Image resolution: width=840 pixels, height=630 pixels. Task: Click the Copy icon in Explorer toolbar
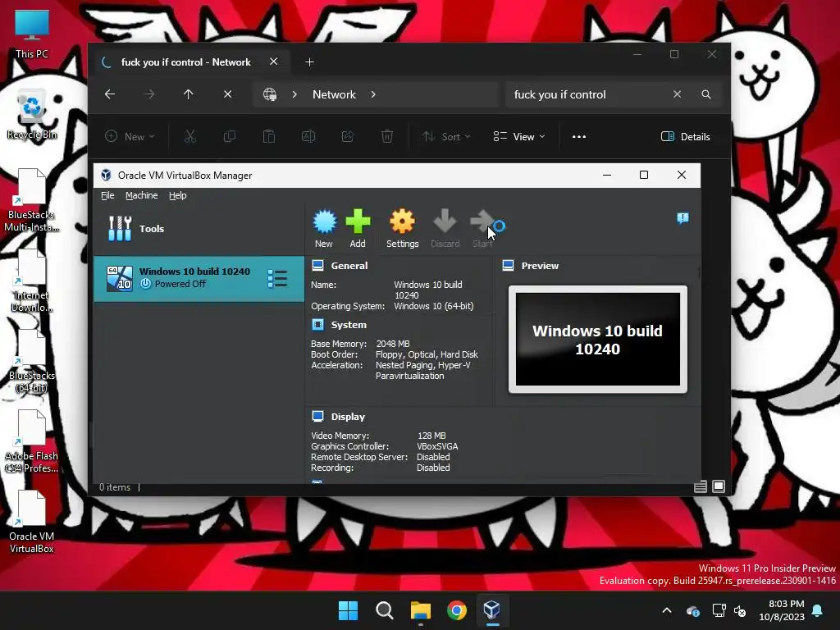(230, 137)
